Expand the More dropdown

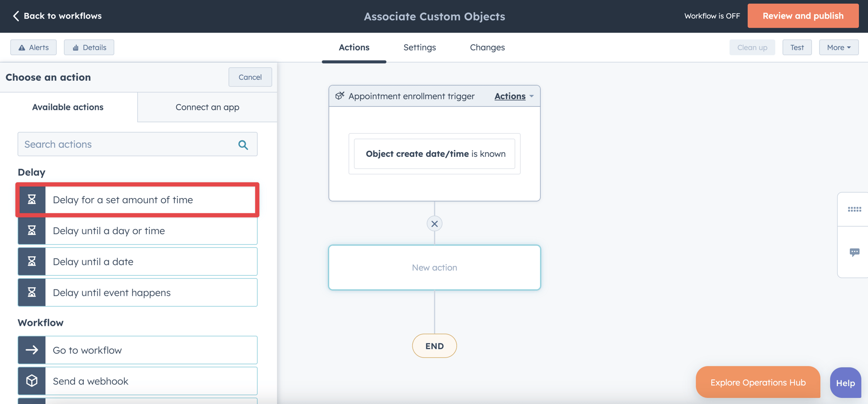pyautogui.click(x=838, y=47)
